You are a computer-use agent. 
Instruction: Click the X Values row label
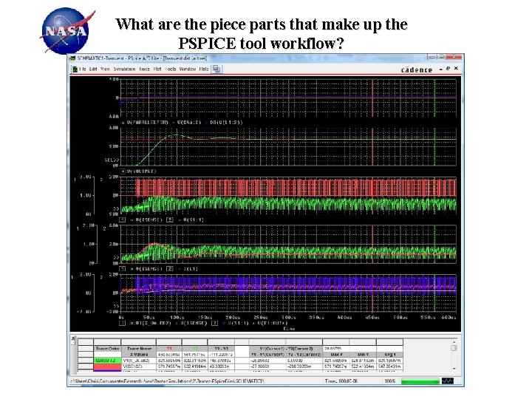(x=138, y=355)
